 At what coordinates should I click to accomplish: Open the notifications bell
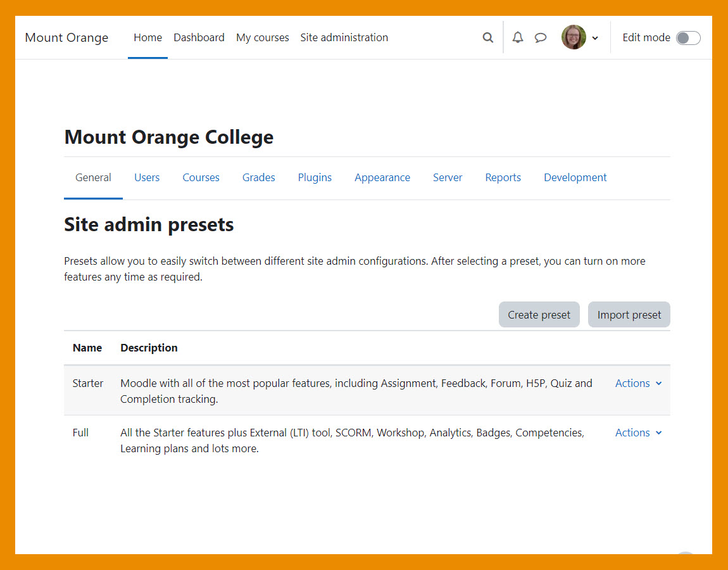[x=518, y=37]
